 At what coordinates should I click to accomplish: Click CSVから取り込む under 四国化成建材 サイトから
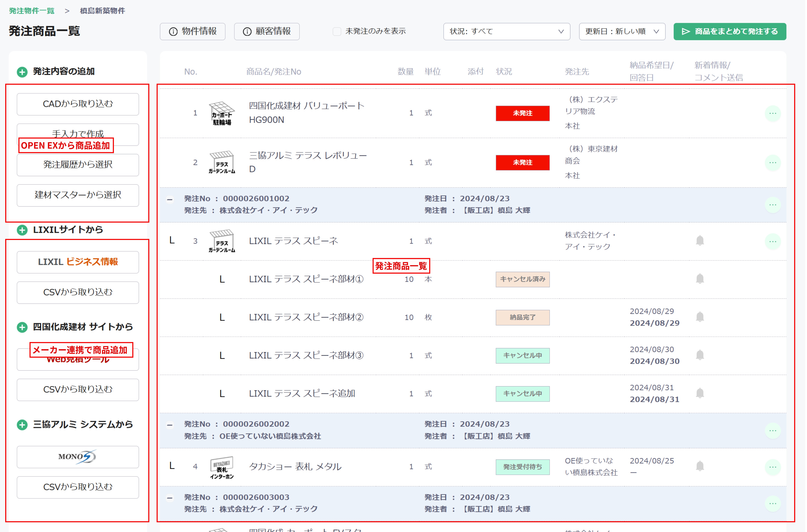coord(78,389)
